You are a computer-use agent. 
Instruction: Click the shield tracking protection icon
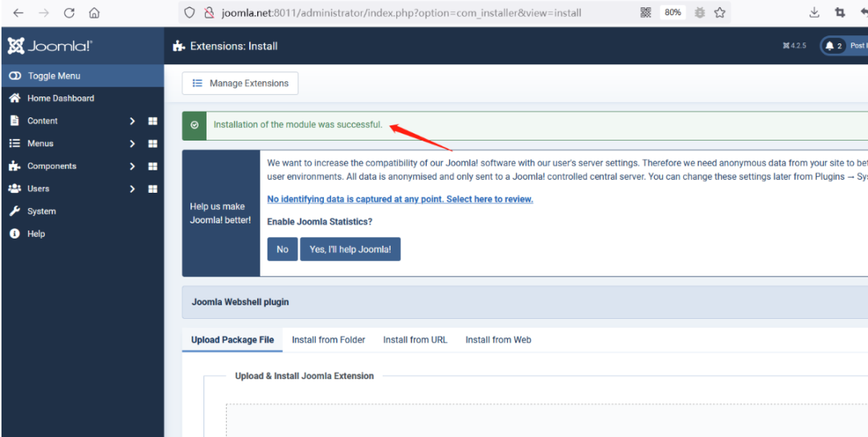click(190, 12)
